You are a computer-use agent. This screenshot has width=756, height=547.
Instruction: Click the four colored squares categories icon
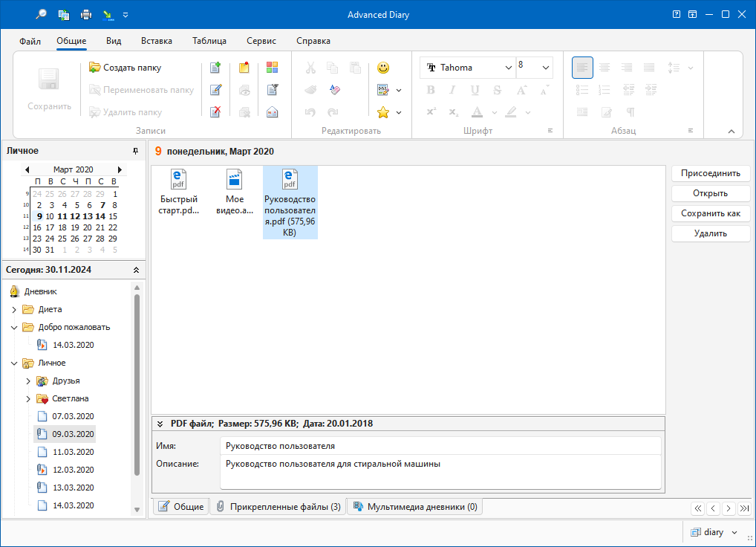(272, 68)
